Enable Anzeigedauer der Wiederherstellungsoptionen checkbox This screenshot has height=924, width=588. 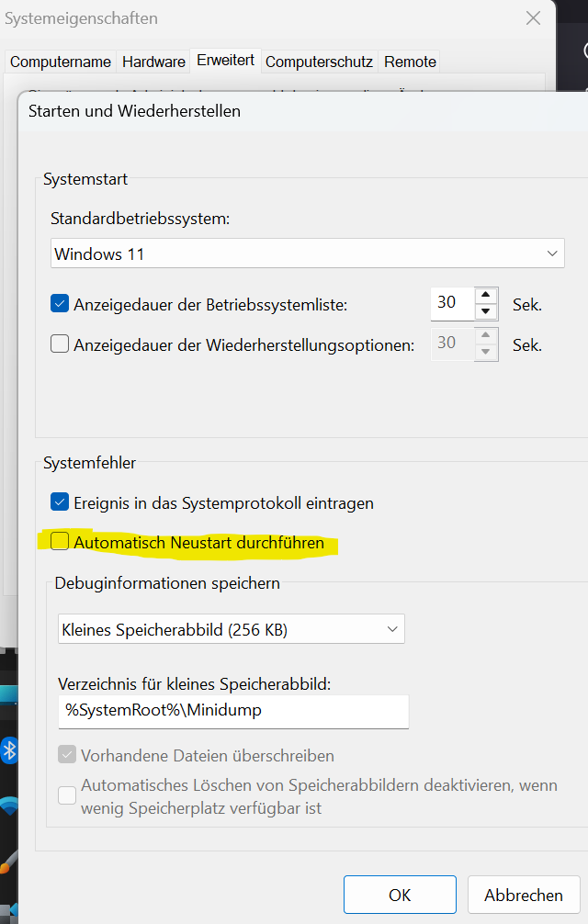pyautogui.click(x=61, y=344)
